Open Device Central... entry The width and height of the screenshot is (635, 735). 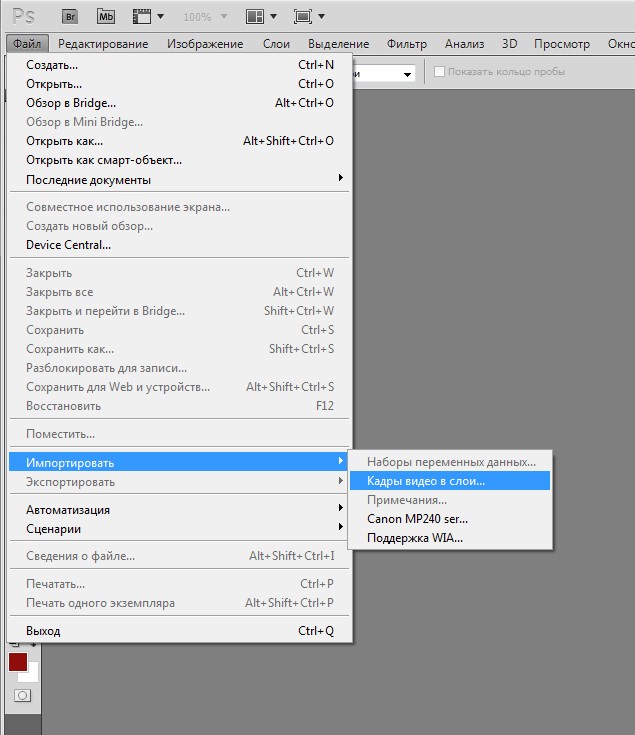180,245
